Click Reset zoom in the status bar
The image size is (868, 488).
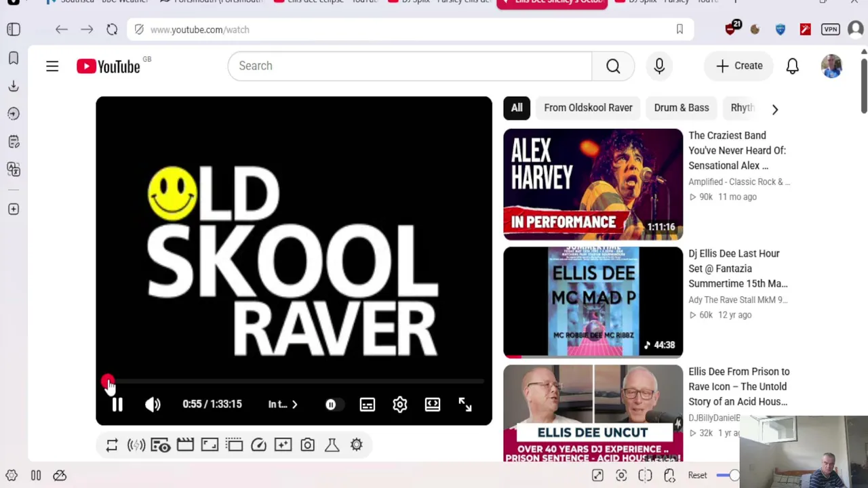[x=697, y=476]
